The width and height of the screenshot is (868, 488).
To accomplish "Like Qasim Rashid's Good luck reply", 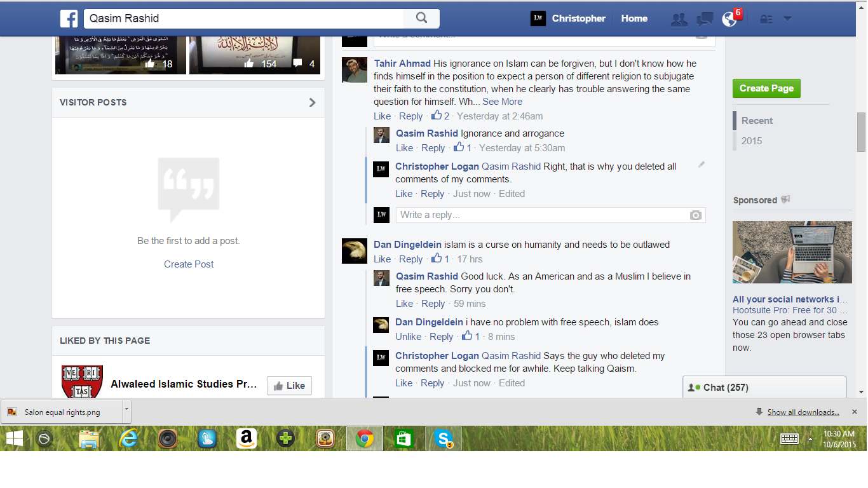I will coord(404,304).
